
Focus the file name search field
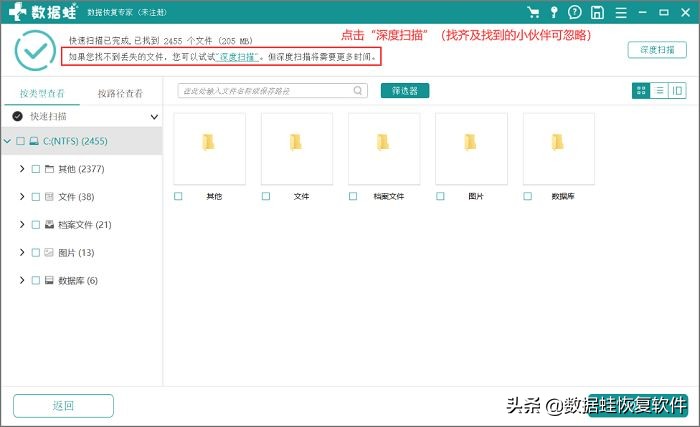point(272,91)
